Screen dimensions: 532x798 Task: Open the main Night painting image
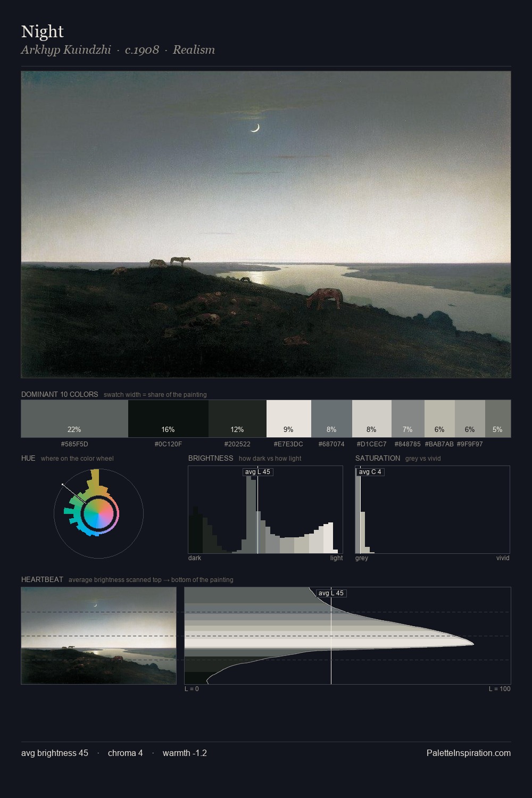point(266,225)
